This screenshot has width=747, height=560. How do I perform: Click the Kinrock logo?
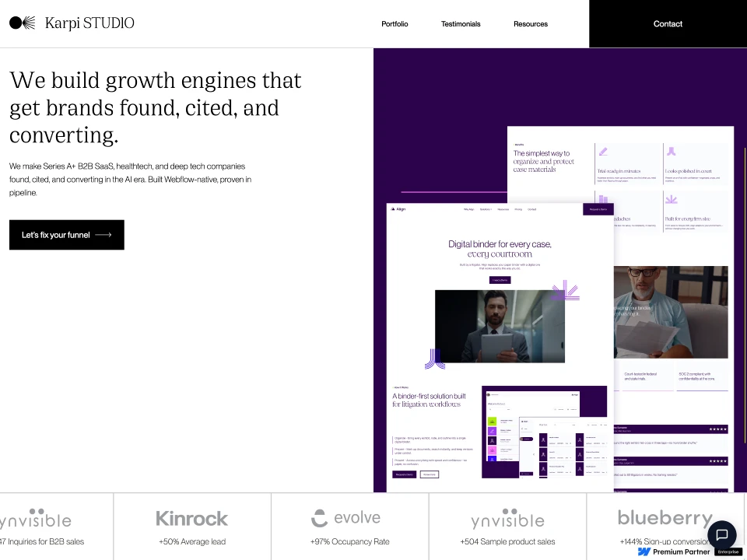pyautogui.click(x=192, y=518)
